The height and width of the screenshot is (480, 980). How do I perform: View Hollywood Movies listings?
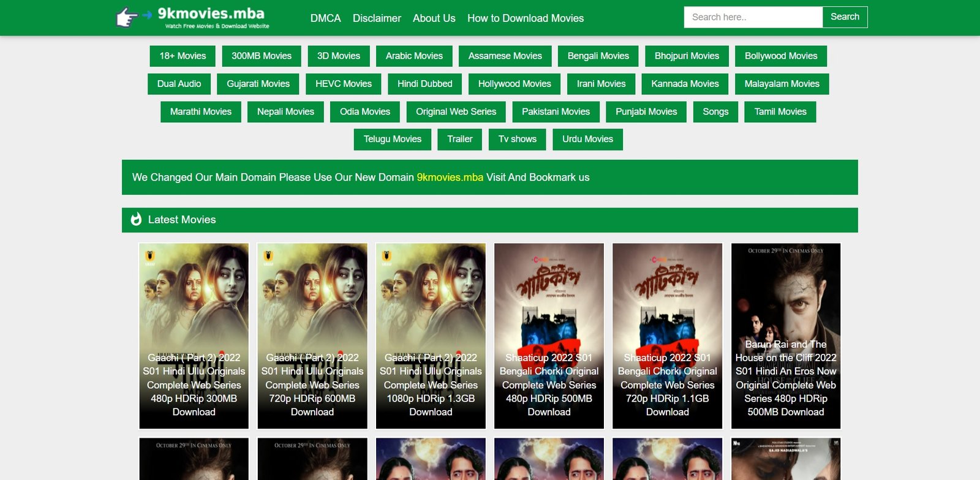tap(514, 84)
